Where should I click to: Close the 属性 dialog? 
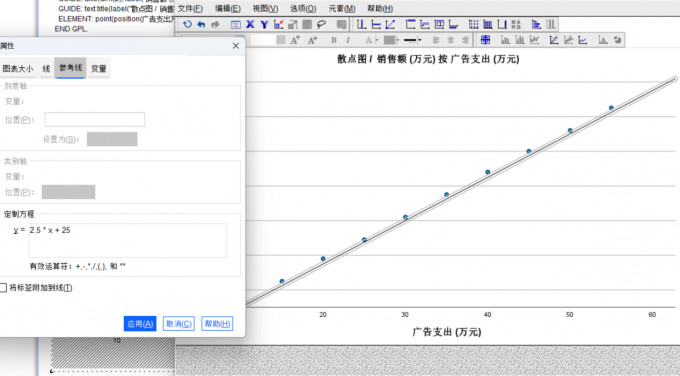click(235, 46)
